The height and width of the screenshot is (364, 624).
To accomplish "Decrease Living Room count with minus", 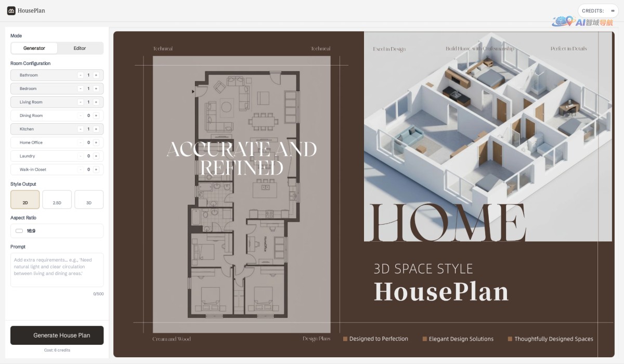I will 81,102.
